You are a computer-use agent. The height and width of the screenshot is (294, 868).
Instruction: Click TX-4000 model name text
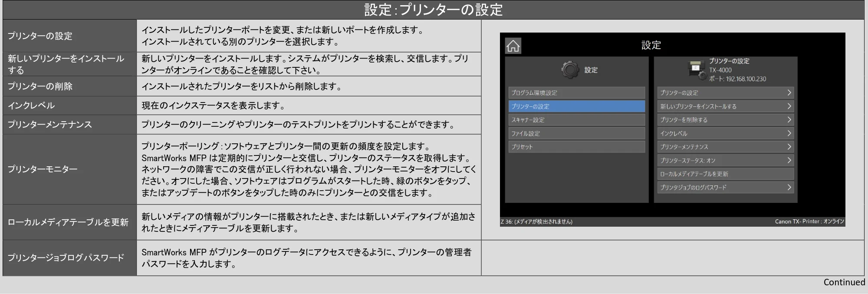click(720, 70)
